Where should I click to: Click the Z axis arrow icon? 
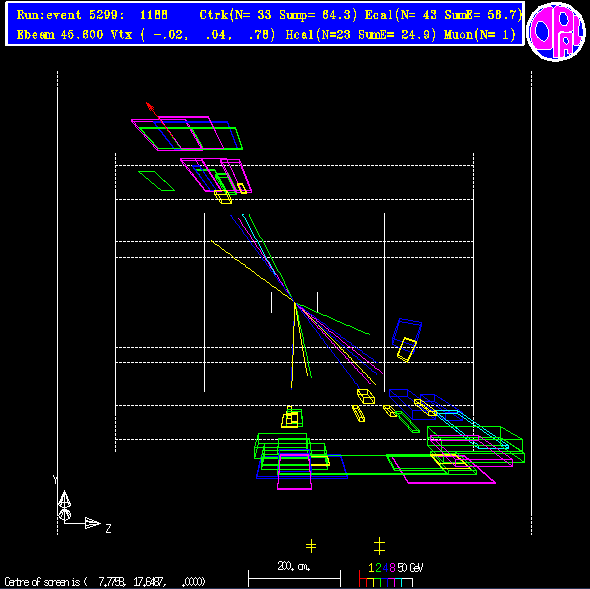tap(93, 523)
